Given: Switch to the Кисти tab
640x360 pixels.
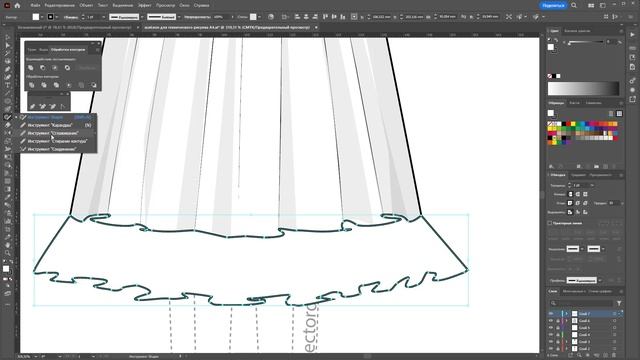Looking at the screenshot, I should pos(574,103).
